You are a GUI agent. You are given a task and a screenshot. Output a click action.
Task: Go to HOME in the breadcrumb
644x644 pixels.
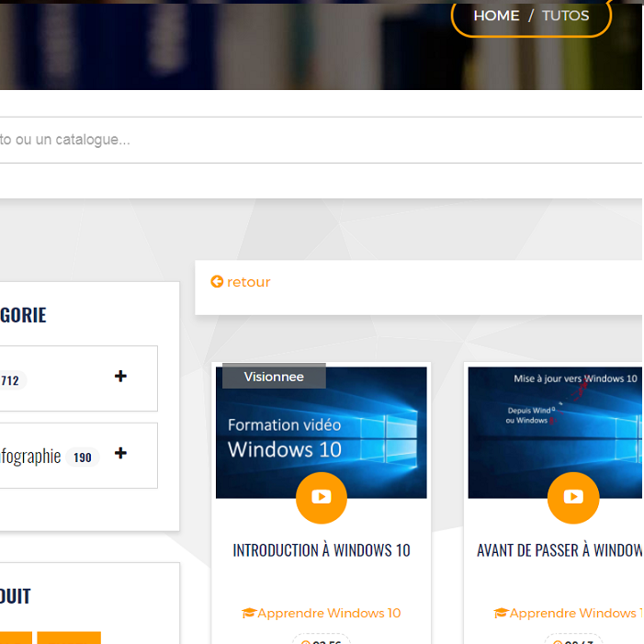click(x=496, y=16)
